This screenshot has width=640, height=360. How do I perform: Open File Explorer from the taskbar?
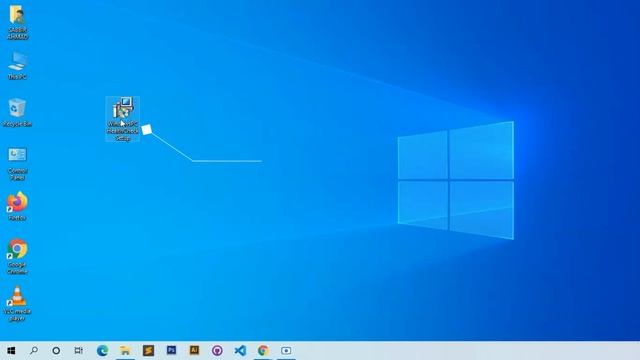tap(125, 351)
